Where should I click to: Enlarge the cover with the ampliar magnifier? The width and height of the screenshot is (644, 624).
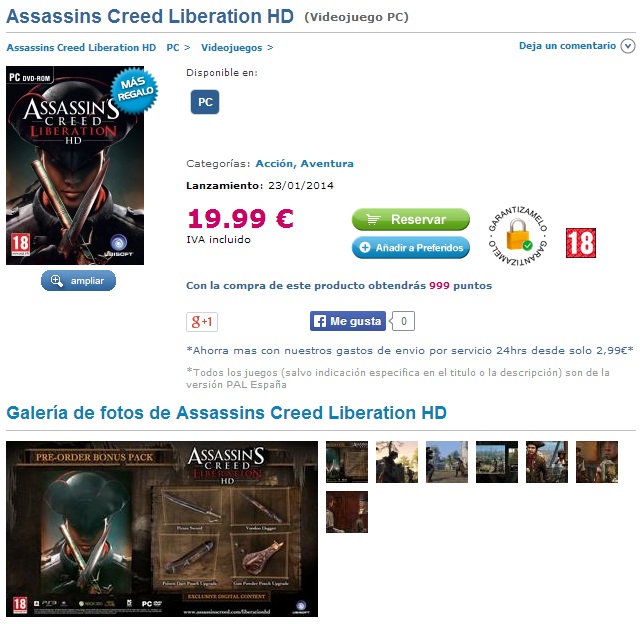click(78, 281)
